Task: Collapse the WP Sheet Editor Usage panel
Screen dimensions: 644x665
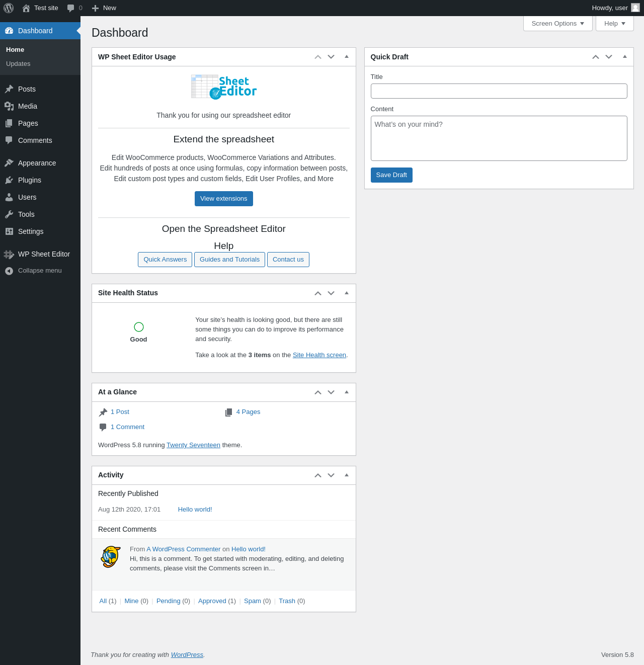Action: click(x=347, y=57)
